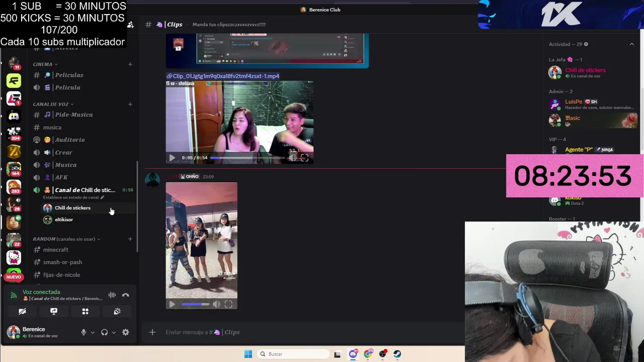Open the yellow Z server icon
644x362 pixels.
click(x=14, y=151)
